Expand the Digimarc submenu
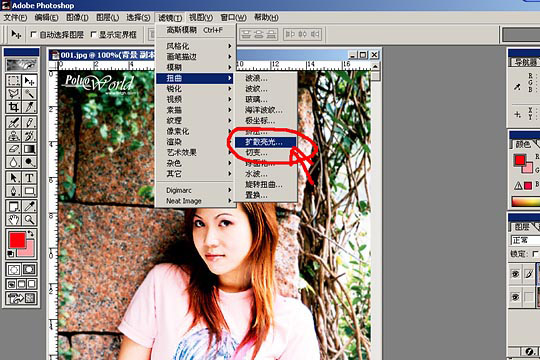 pos(196,190)
